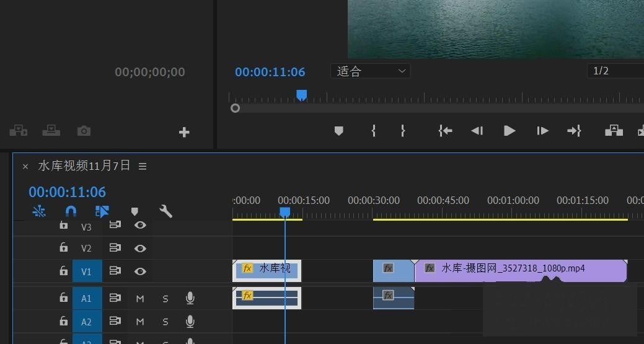Click the Mark In bracket button
This screenshot has width=644, height=344.
(x=373, y=131)
